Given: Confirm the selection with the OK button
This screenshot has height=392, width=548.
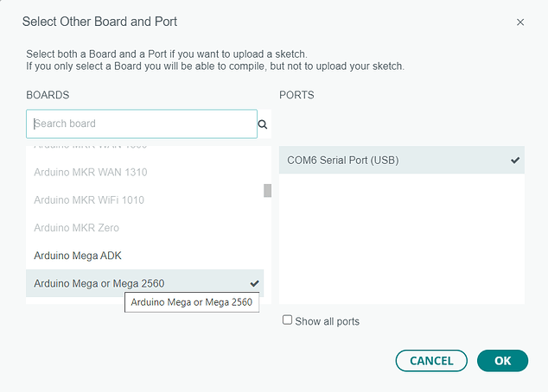Looking at the screenshot, I should pyautogui.click(x=502, y=360).
